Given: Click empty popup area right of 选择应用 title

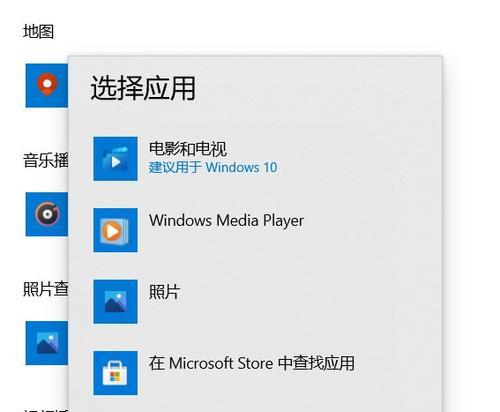Looking at the screenshot, I should point(317,88).
